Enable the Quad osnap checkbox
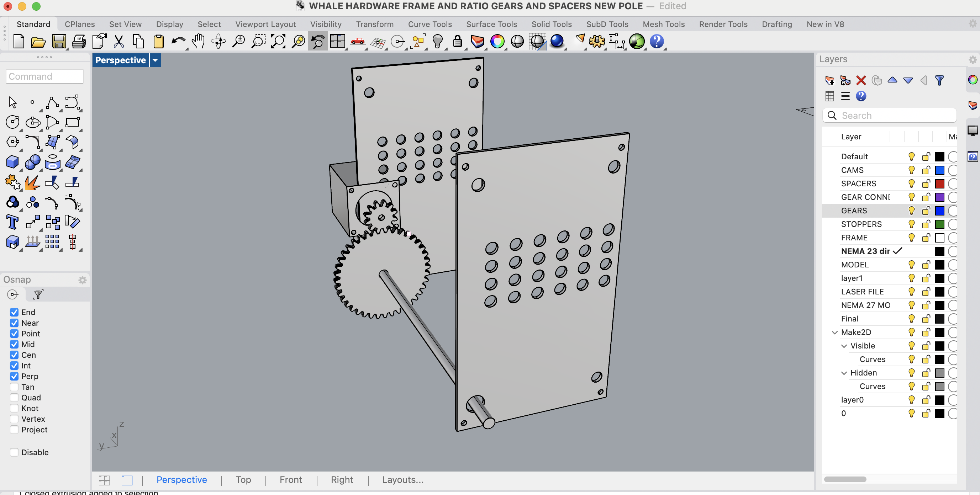This screenshot has width=980, height=495. pyautogui.click(x=14, y=398)
